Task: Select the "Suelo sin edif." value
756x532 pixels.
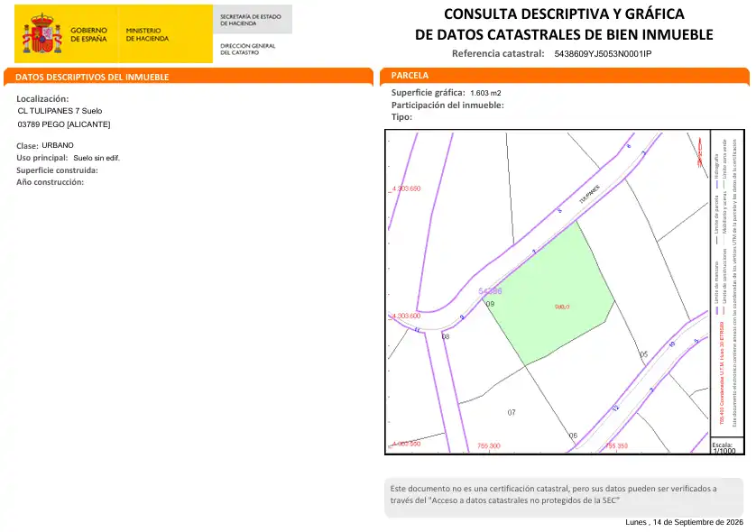Action: pos(97,158)
